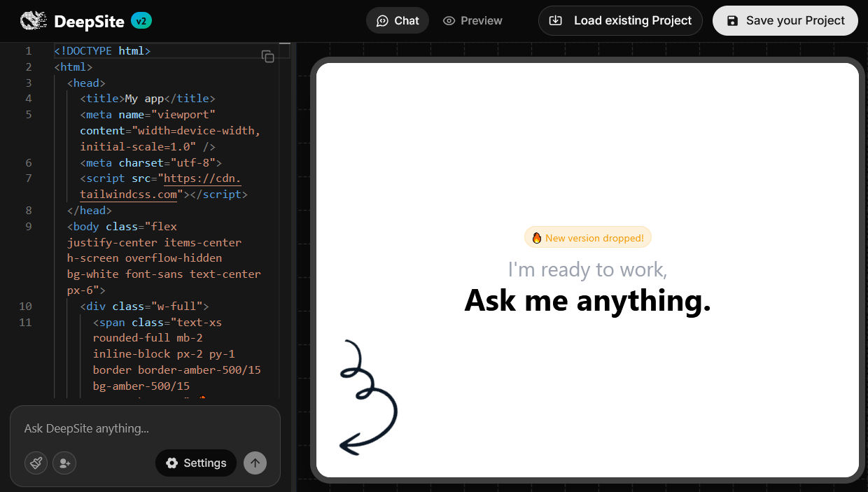The image size is (868, 492).
Task: Click the 'New version dropped!' badge
Action: (x=588, y=238)
